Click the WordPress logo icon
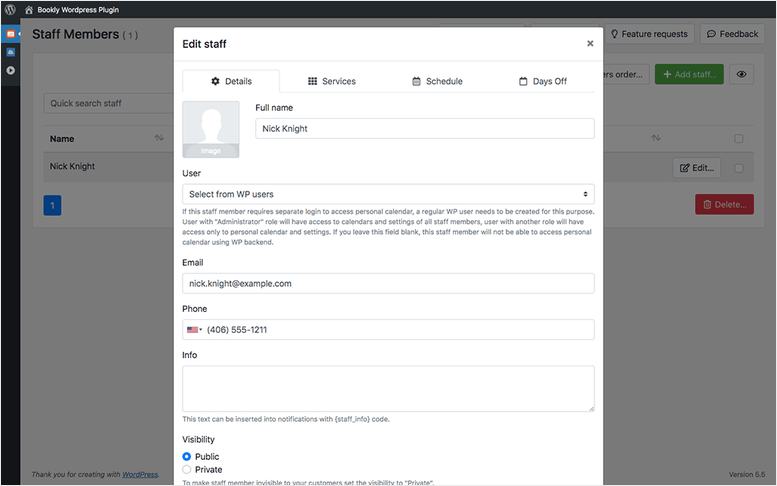The width and height of the screenshot is (777, 486). [10, 9]
